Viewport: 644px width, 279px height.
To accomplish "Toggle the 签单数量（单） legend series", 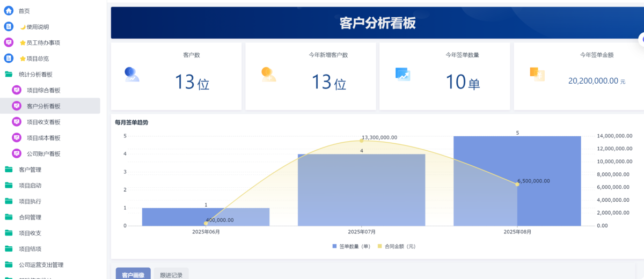I will point(352,246).
